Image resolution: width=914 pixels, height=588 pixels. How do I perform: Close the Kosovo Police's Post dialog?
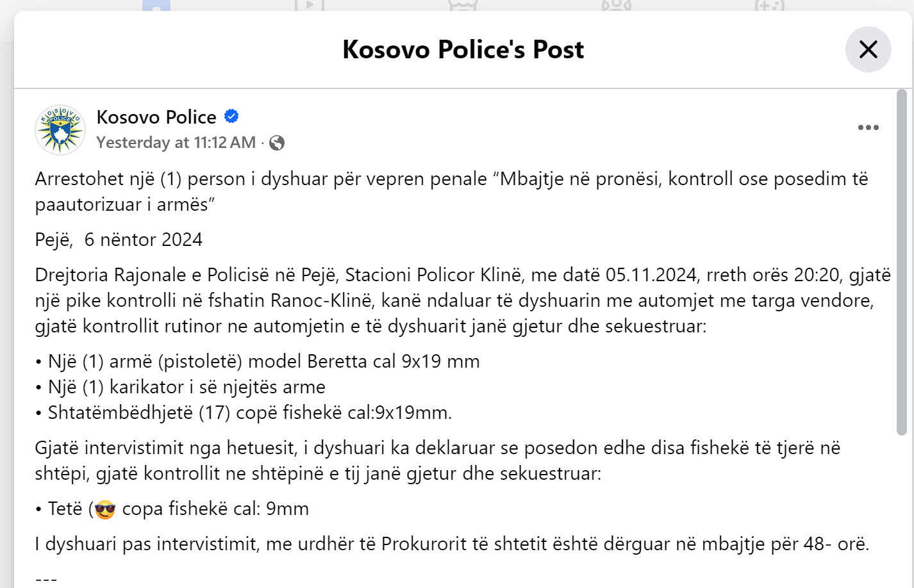pyautogui.click(x=868, y=49)
